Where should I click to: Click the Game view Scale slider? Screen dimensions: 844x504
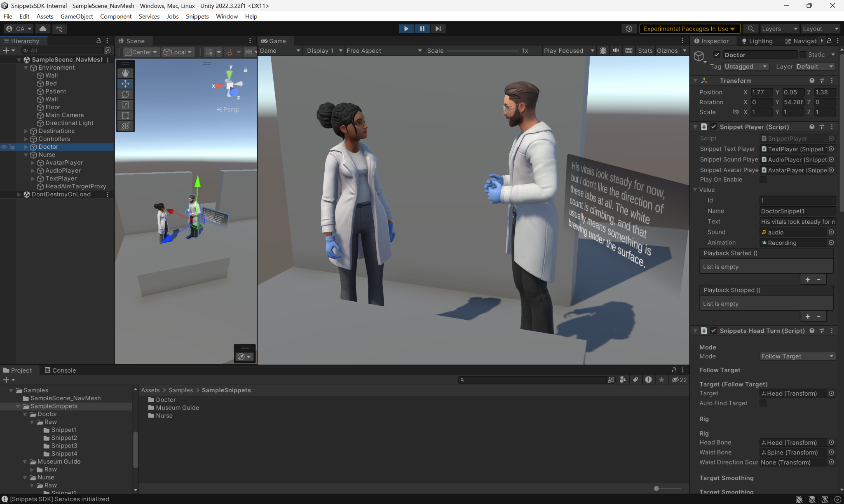(483, 51)
